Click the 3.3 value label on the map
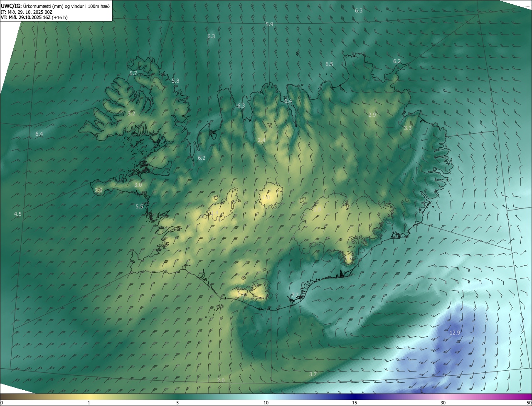 408,128
